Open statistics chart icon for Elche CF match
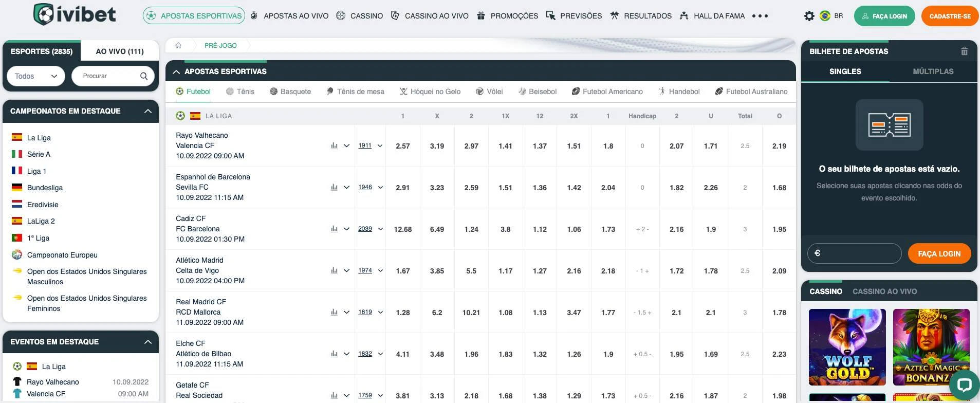 pyautogui.click(x=334, y=354)
